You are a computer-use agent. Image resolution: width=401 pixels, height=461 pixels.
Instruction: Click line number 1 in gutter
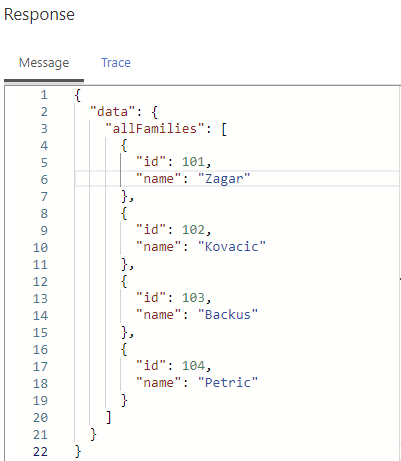pyautogui.click(x=44, y=95)
